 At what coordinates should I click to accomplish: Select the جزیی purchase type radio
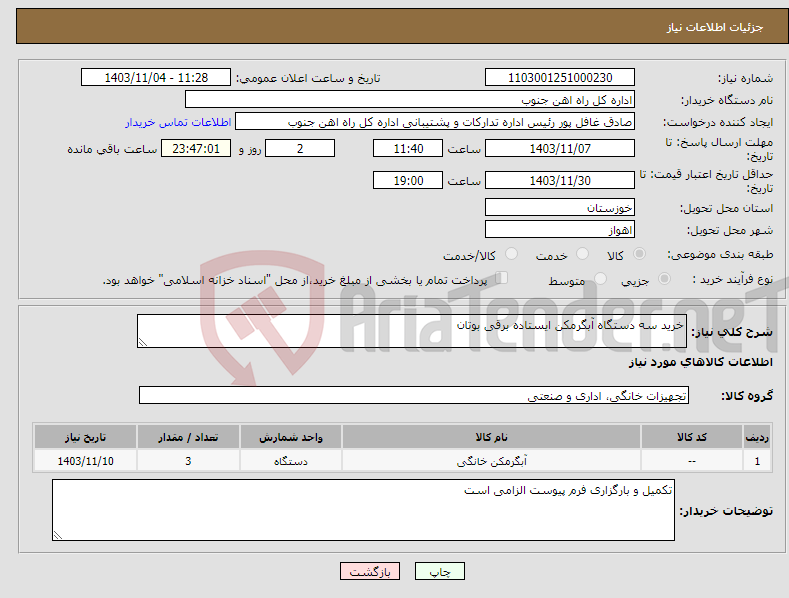coord(664,278)
